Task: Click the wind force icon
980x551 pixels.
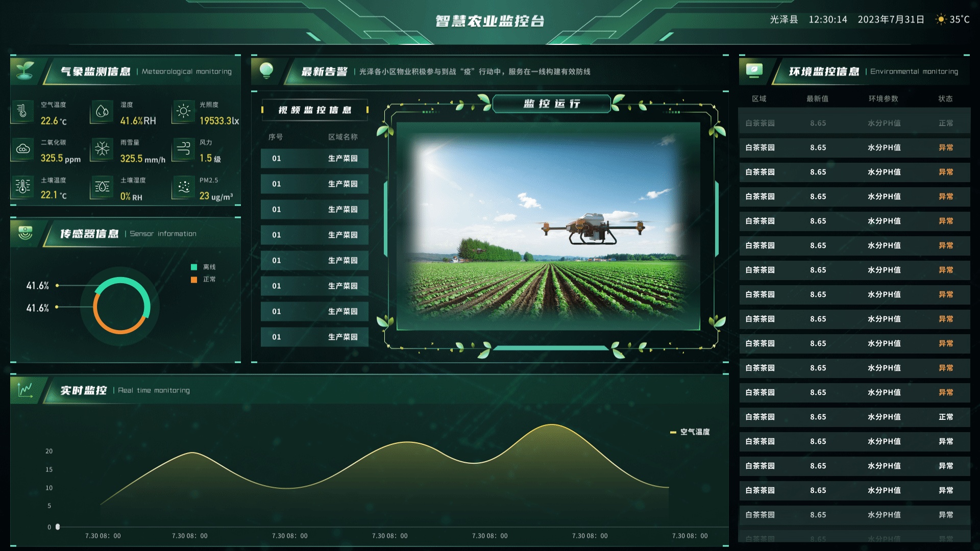Action: point(183,149)
